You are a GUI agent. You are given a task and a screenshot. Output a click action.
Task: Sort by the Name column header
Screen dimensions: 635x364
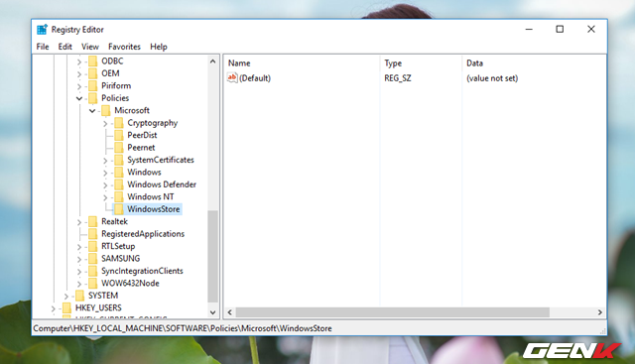tap(302, 63)
